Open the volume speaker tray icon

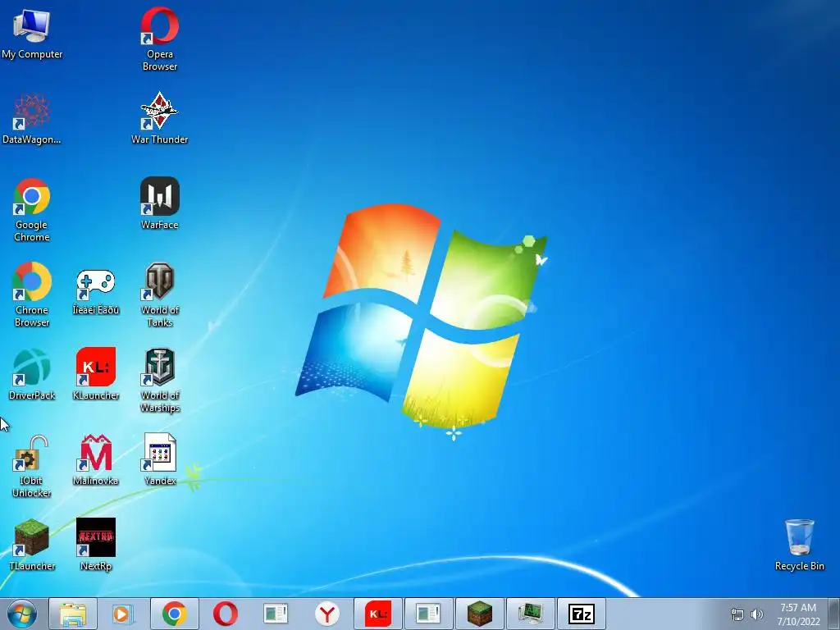pos(756,614)
